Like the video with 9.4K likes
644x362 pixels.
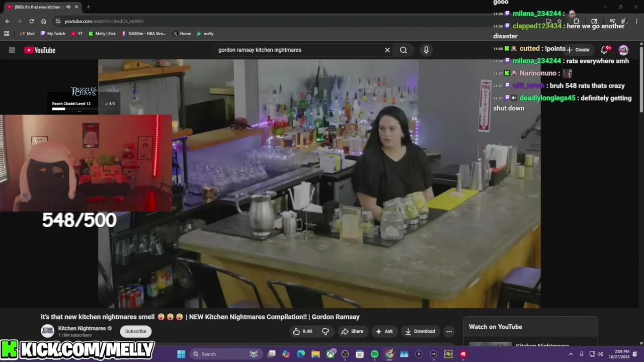point(302,331)
